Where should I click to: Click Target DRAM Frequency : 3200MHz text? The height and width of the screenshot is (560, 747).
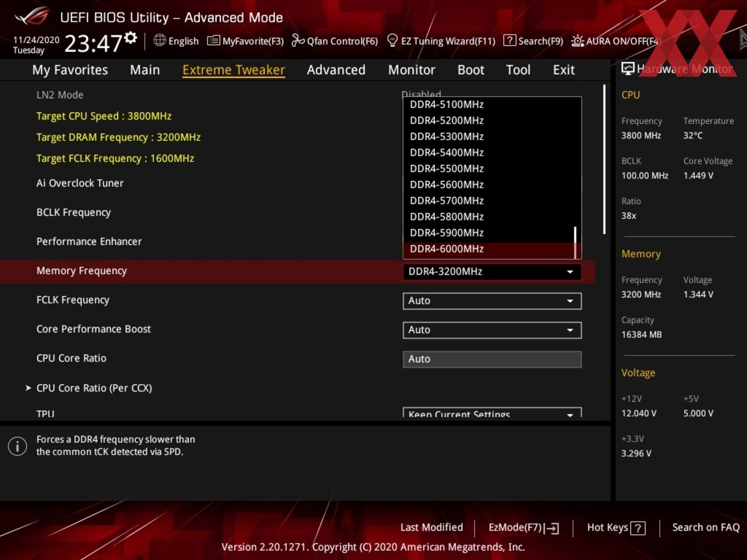pyautogui.click(x=118, y=137)
